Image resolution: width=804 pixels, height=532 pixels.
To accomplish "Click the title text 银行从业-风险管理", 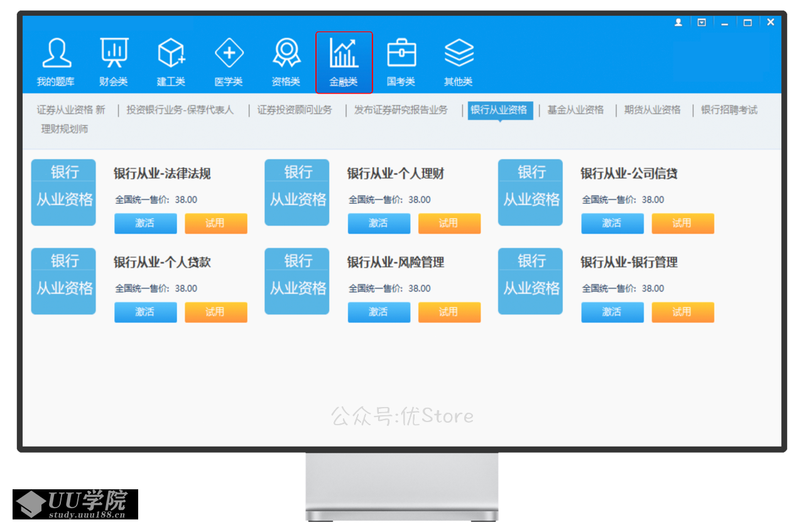I will tap(396, 263).
